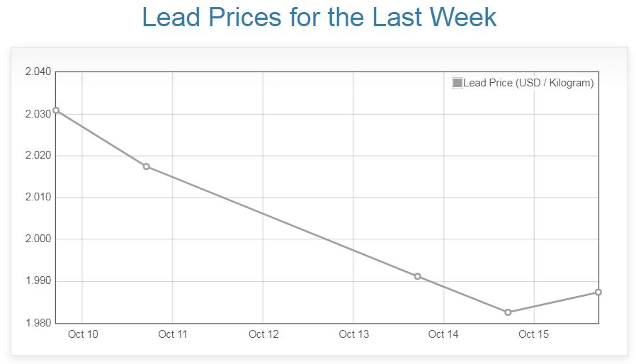The width and height of the screenshot is (636, 364).
Task: Click the Oct 15 x-axis label
Action: [534, 334]
